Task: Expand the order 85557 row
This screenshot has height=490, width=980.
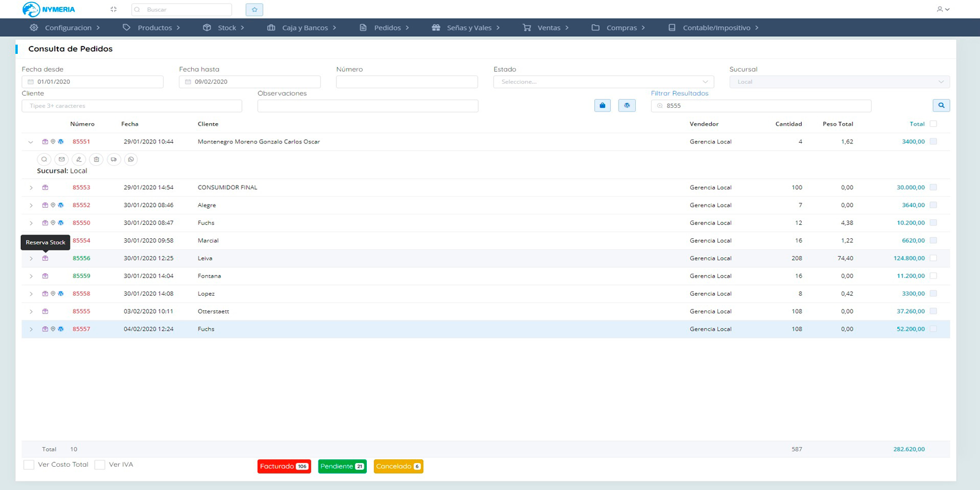Action: (31, 330)
